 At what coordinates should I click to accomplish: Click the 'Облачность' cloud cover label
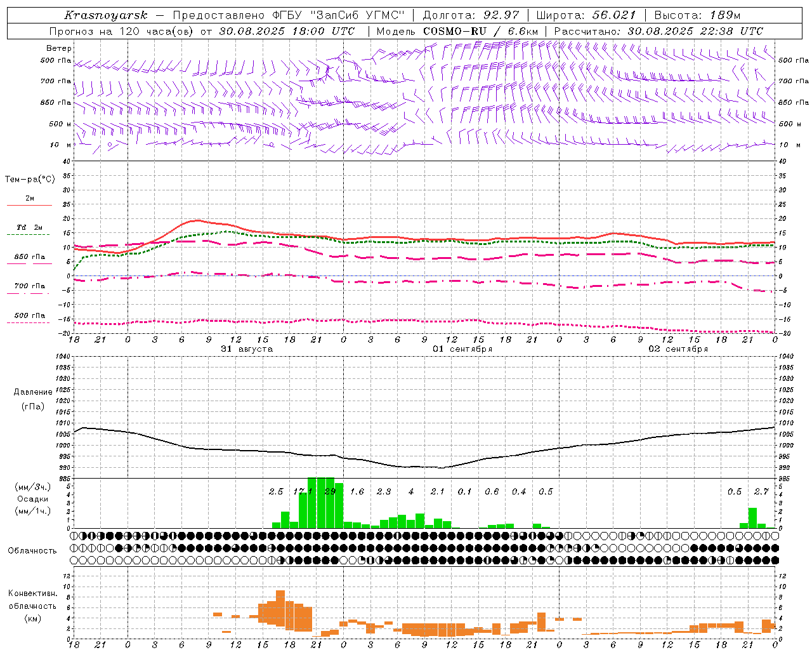(32, 550)
